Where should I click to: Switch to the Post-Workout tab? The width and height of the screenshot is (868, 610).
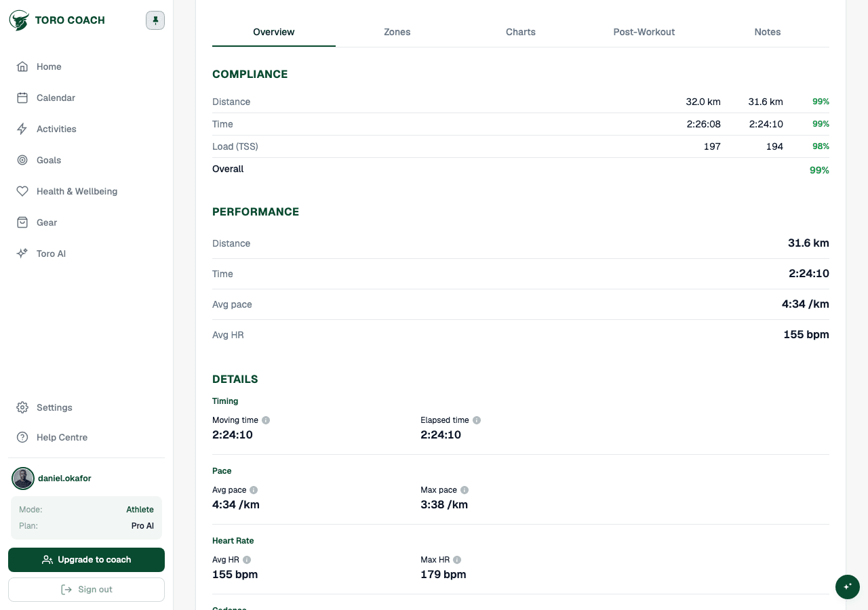[644, 32]
